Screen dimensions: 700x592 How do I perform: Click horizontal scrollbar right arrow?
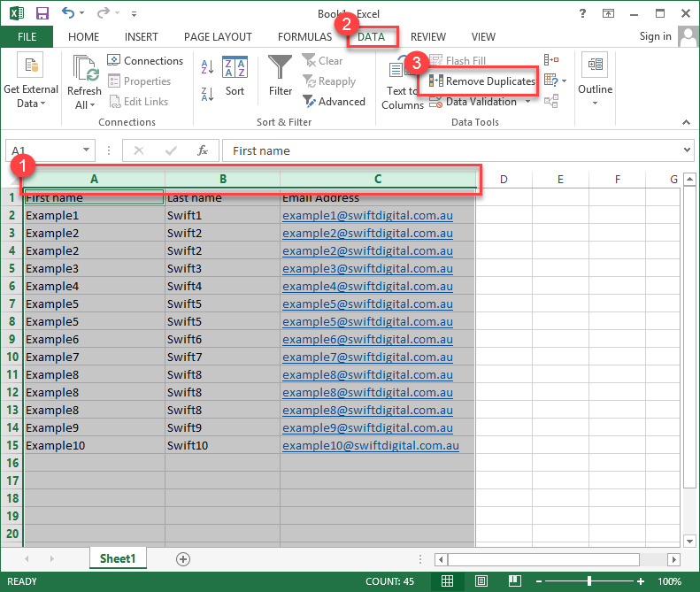(x=673, y=559)
